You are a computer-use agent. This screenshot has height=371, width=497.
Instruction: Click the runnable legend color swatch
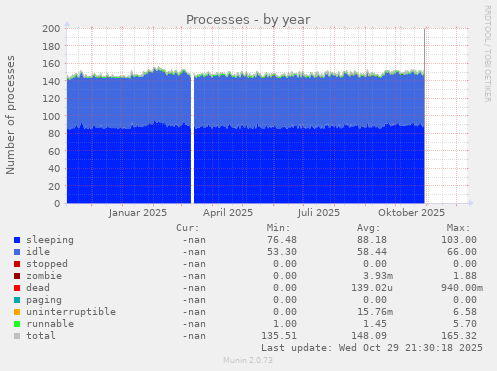[x=17, y=324]
